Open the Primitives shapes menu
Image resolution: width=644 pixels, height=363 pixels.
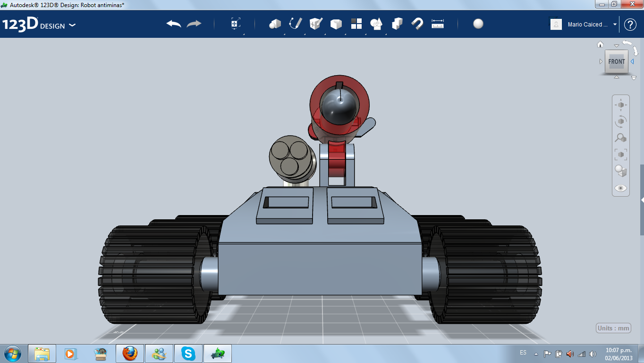click(x=275, y=24)
